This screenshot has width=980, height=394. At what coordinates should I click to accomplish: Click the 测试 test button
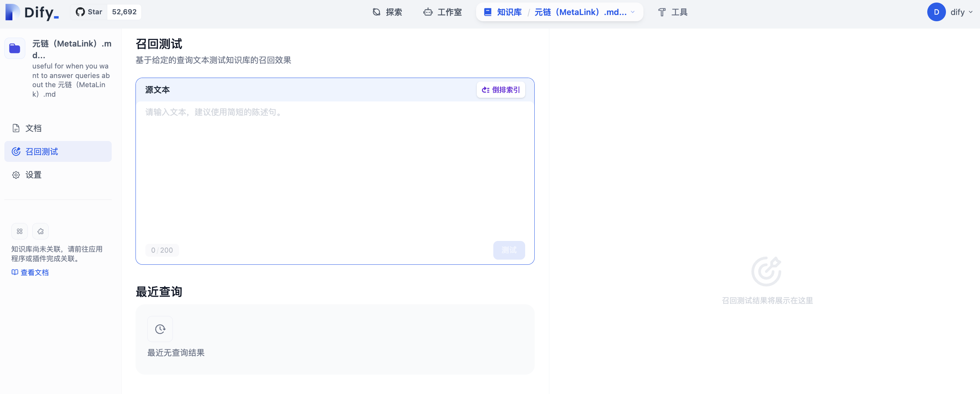tap(509, 250)
